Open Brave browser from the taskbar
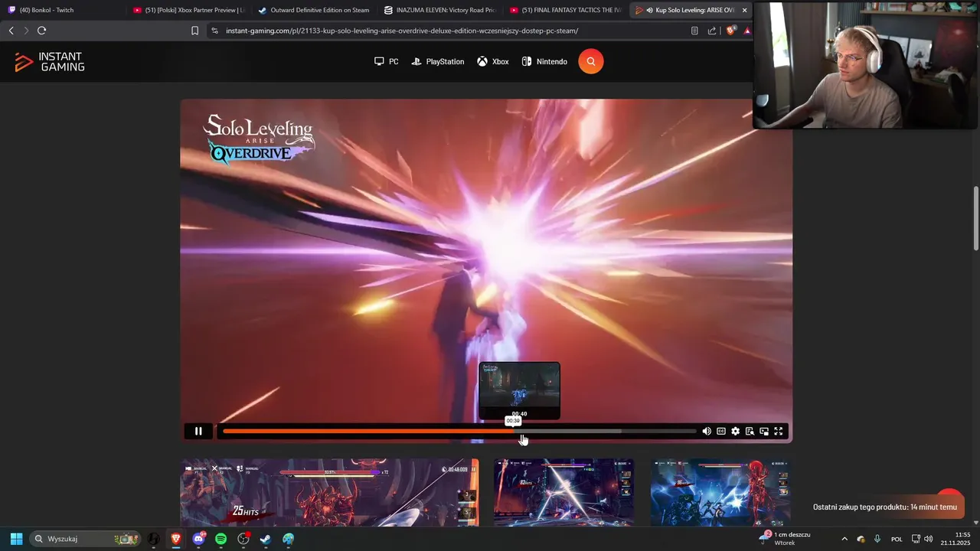This screenshot has height=551, width=980. [176, 539]
